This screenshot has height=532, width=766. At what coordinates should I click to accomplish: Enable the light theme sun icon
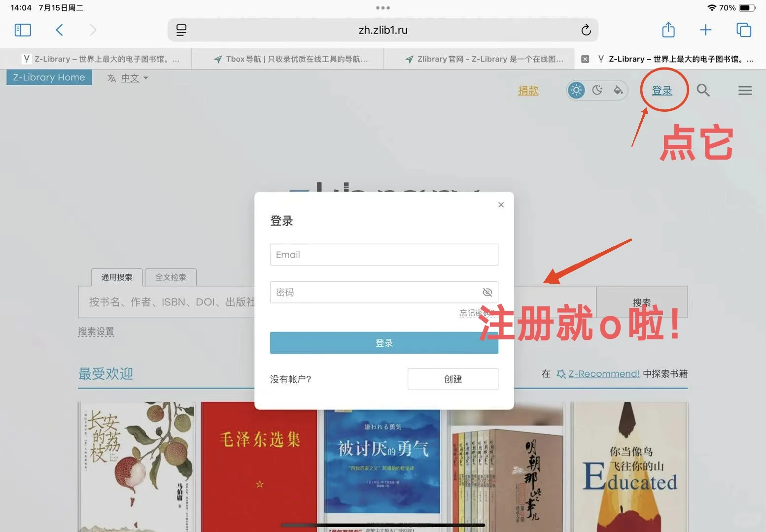tap(576, 90)
